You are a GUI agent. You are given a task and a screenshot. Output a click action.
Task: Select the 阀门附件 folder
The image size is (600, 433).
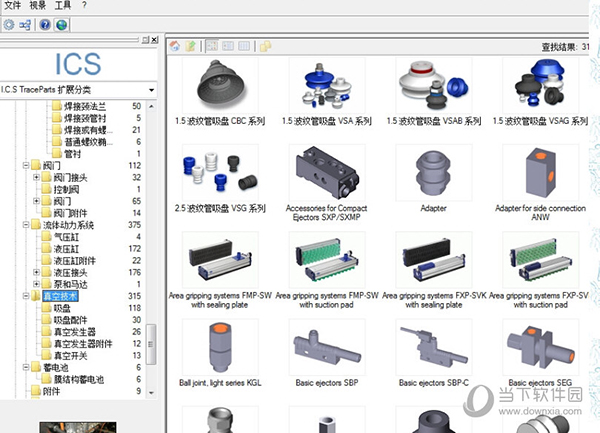click(x=70, y=213)
